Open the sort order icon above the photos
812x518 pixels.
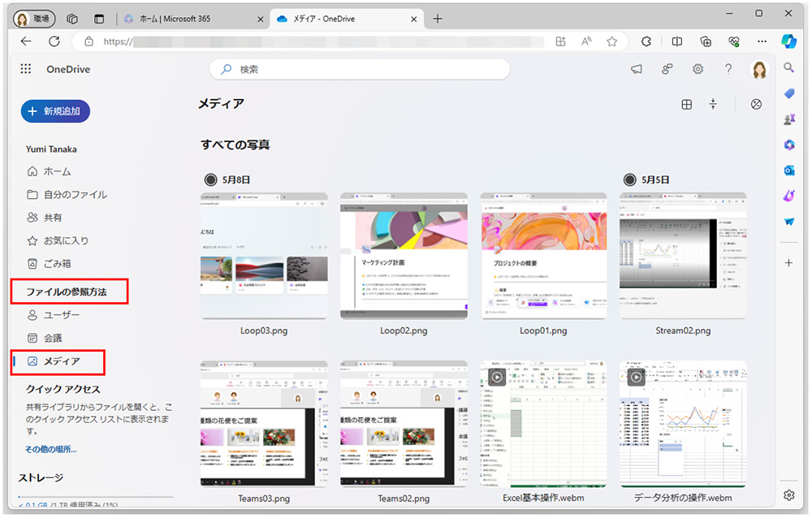(x=712, y=104)
